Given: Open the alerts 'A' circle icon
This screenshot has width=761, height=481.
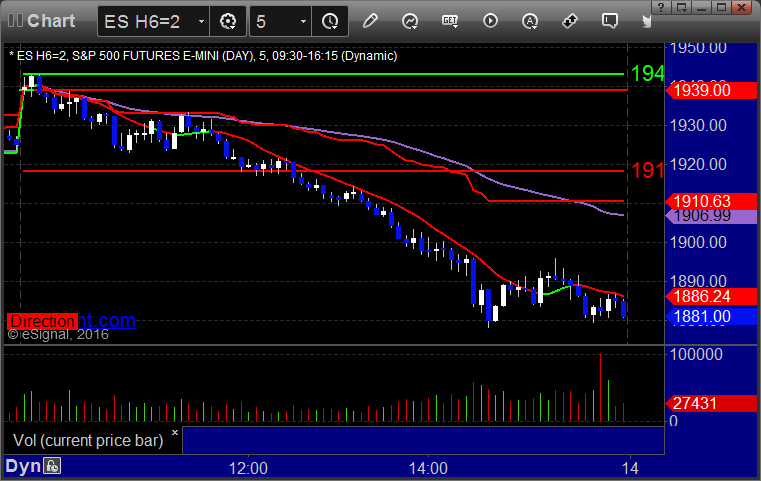Looking at the screenshot, I should coord(530,21).
